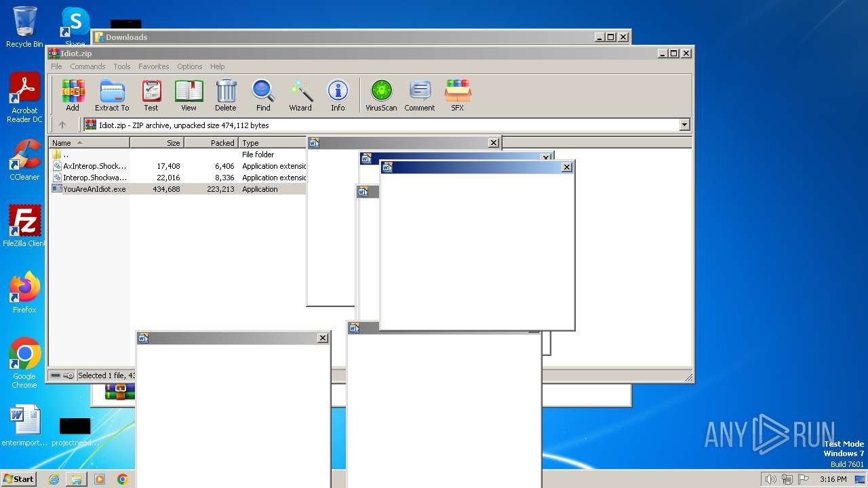Screen dimensions: 868x488
Task: Click the status bar drive icon
Action: point(56,375)
